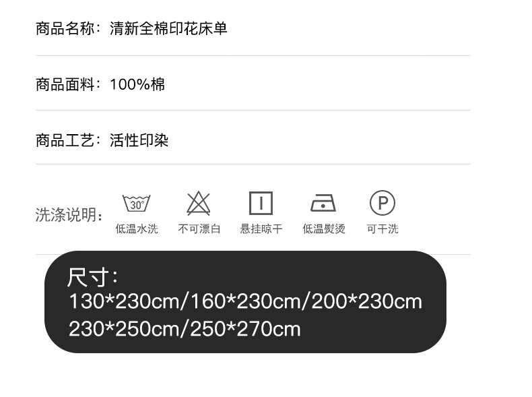This screenshot has width=532, height=397.
Task: Click the 低温熨烫 caption text
Action: click(324, 229)
